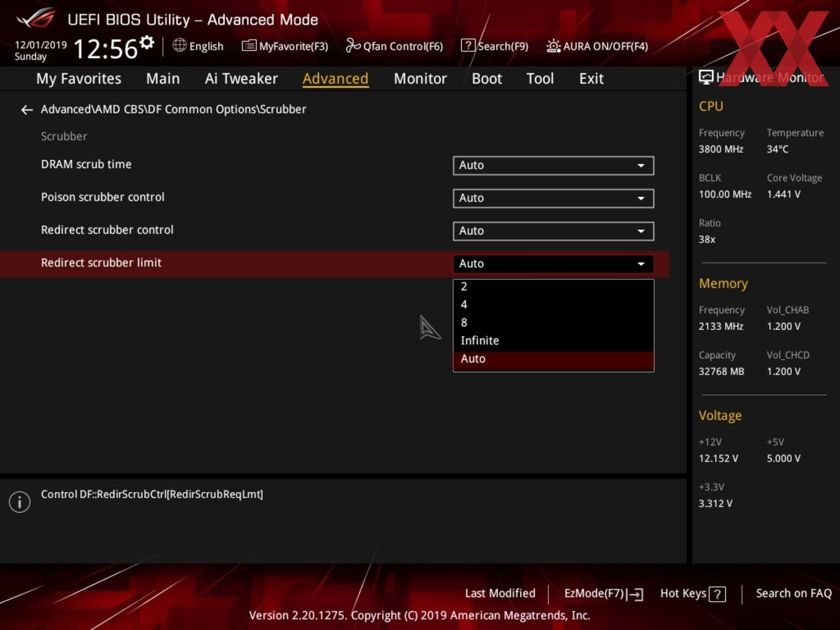840x630 pixels.
Task: Collapse the Redirect scrubber limit dropdown
Action: click(553, 264)
